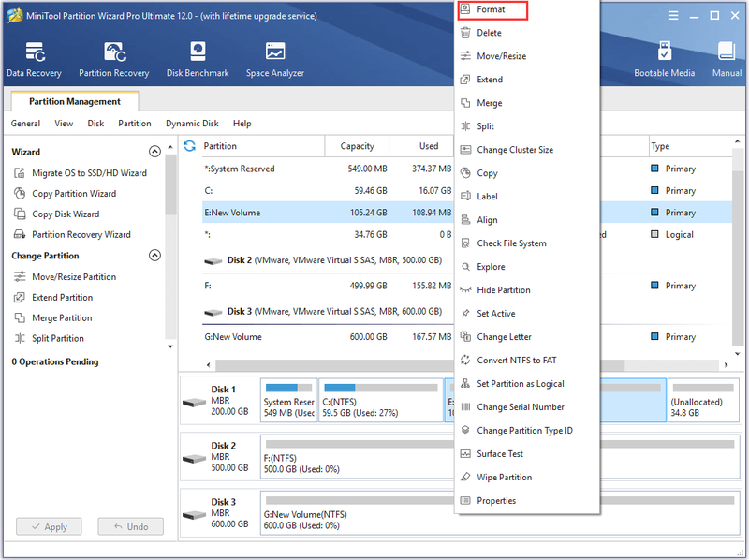Screen dimensions: 749x560
Task: Open the Disk Benchmark tool
Action: [198, 60]
